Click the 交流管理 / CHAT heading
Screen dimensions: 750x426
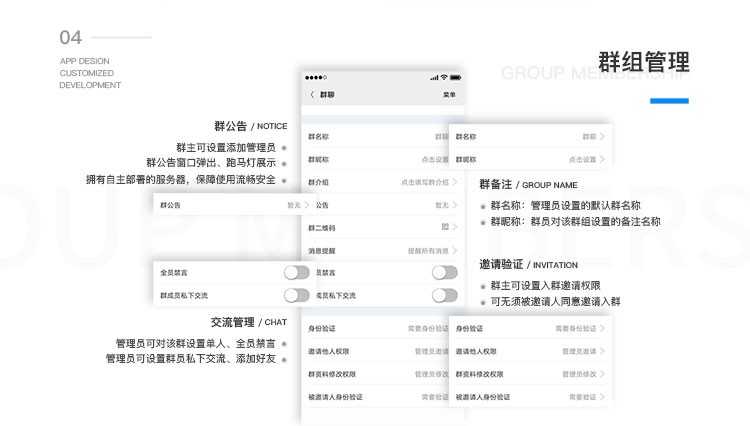point(249,322)
